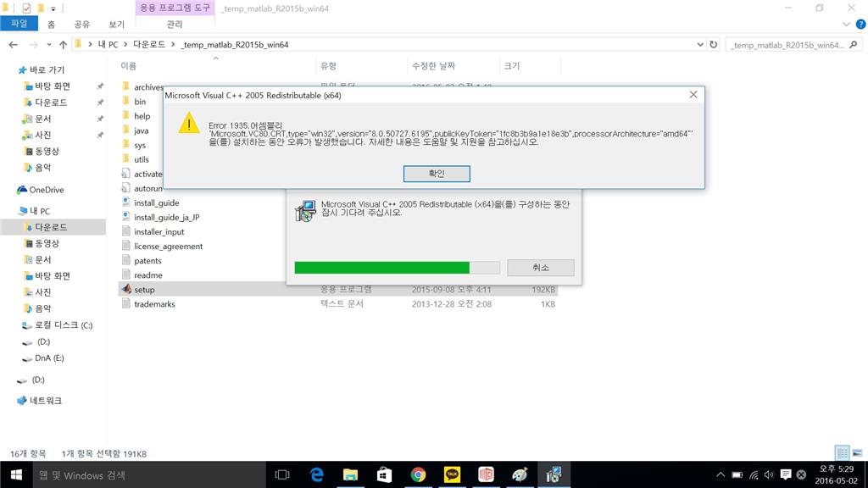Image resolution: width=868 pixels, height=488 pixels.
Task: Select the sys folder icon
Action: tap(126, 144)
